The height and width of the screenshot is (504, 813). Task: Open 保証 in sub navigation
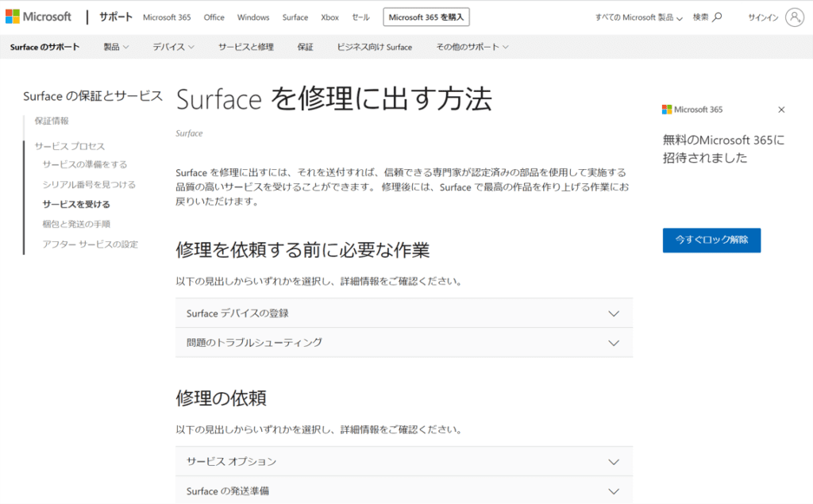[305, 47]
